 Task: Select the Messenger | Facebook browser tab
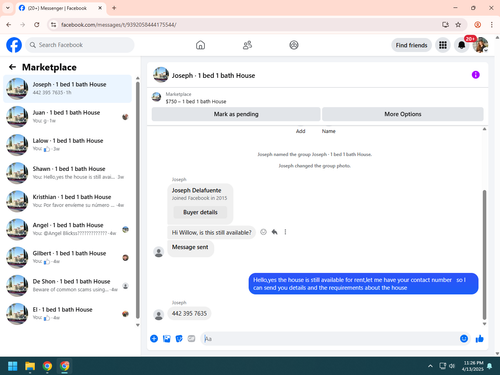click(61, 8)
